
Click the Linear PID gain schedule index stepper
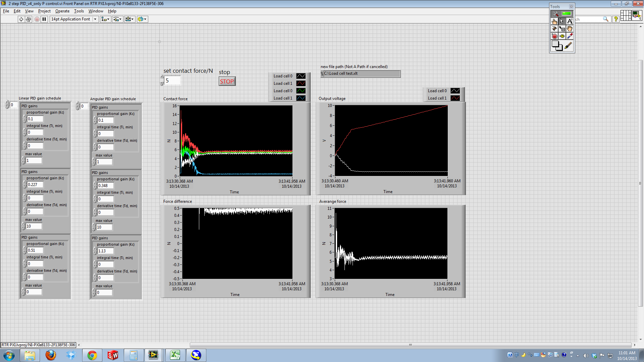pyautogui.click(x=7, y=105)
